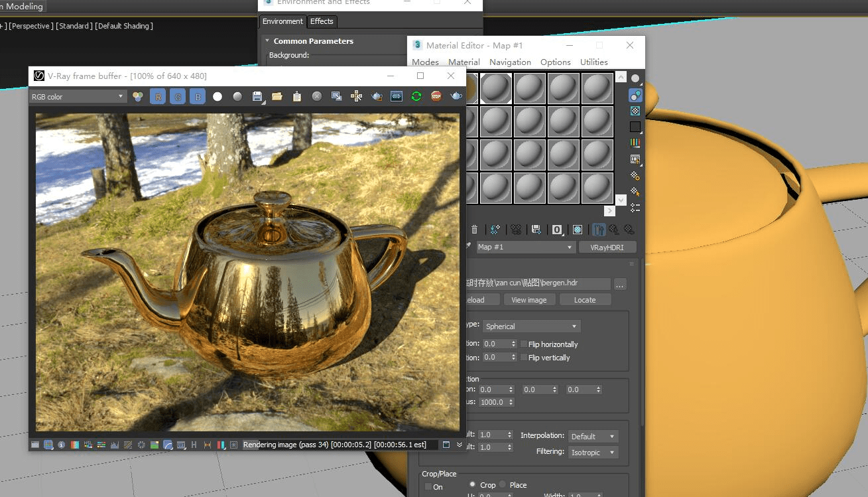Image resolution: width=868 pixels, height=497 pixels.
Task: Open the Modes menu in Material Editor
Action: 425,62
